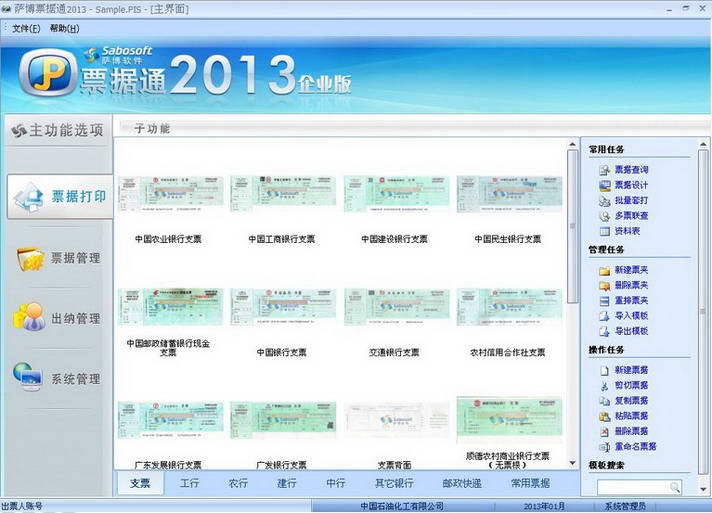This screenshot has width=712, height=513.
Task: Switch to the 工行 tab
Action: (x=189, y=483)
